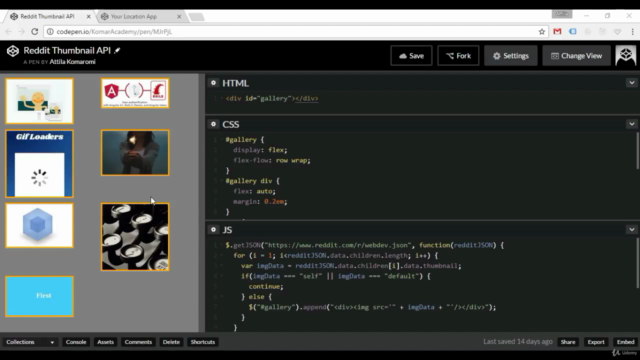Click the $.getJSON line in JS editor
The height and width of the screenshot is (360, 640).
pyautogui.click(x=364, y=245)
